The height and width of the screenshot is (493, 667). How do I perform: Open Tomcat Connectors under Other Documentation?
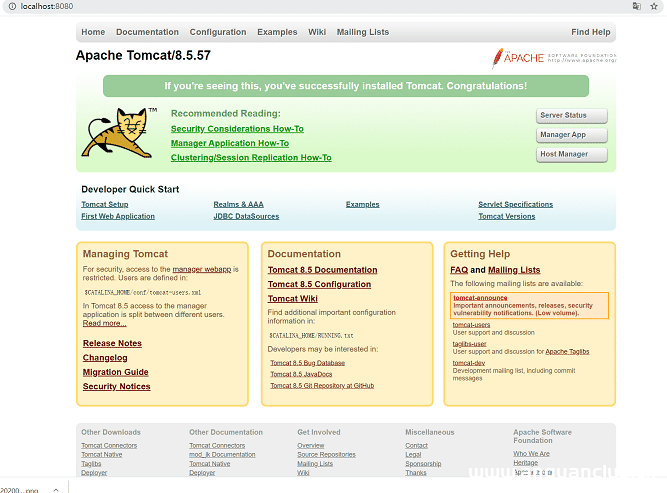pos(217,446)
